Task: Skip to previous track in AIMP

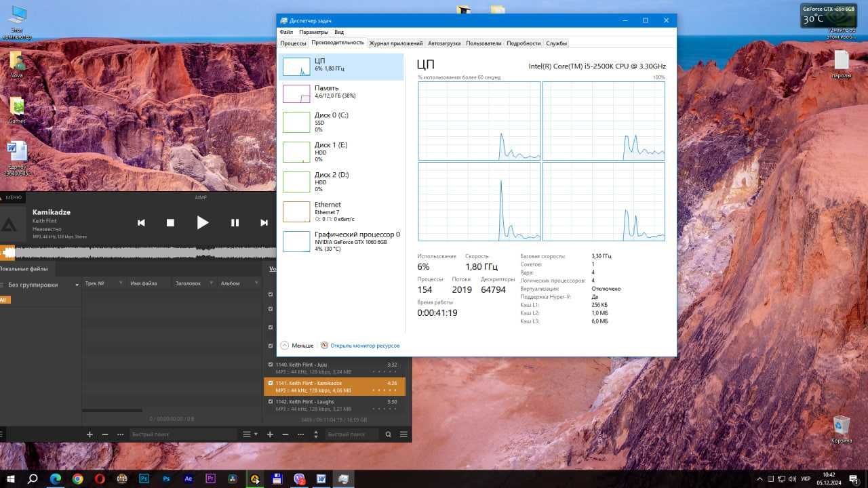Action: [141, 222]
